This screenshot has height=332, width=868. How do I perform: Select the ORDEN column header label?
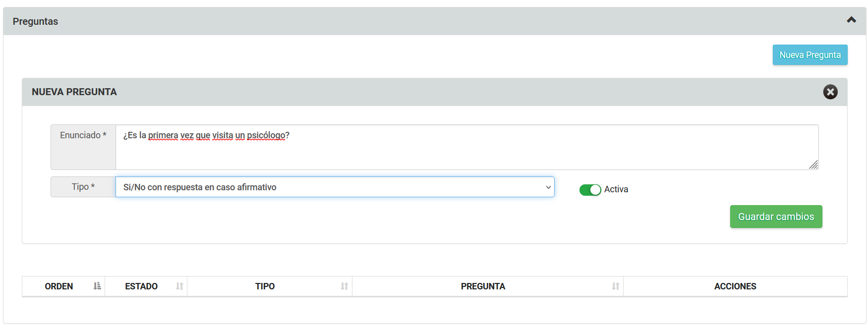59,286
